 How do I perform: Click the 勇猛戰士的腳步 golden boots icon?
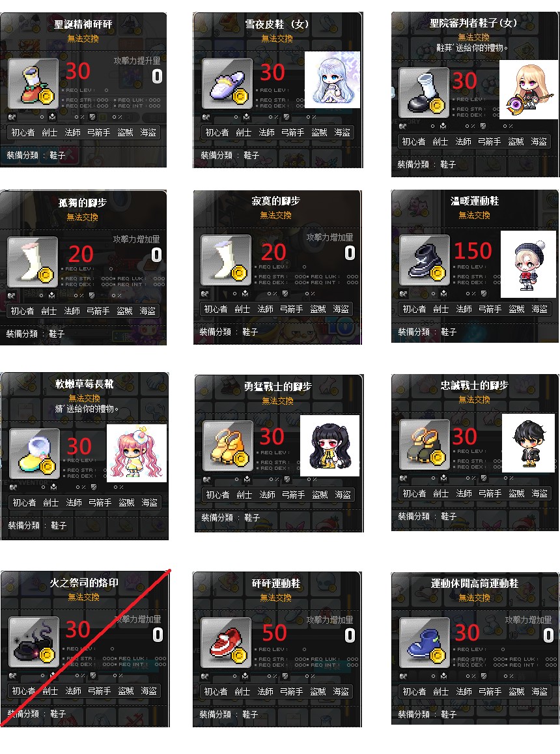tap(228, 446)
